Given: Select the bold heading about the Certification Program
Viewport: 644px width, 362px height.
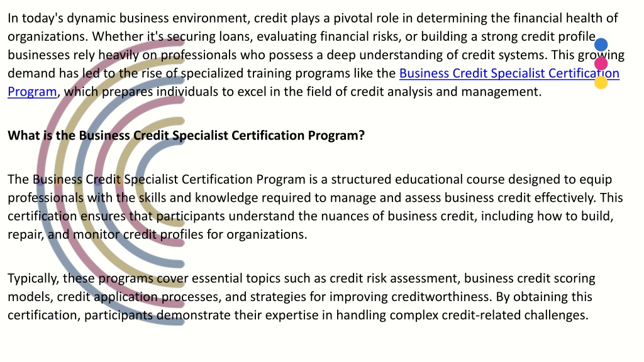Looking at the screenshot, I should (x=186, y=136).
